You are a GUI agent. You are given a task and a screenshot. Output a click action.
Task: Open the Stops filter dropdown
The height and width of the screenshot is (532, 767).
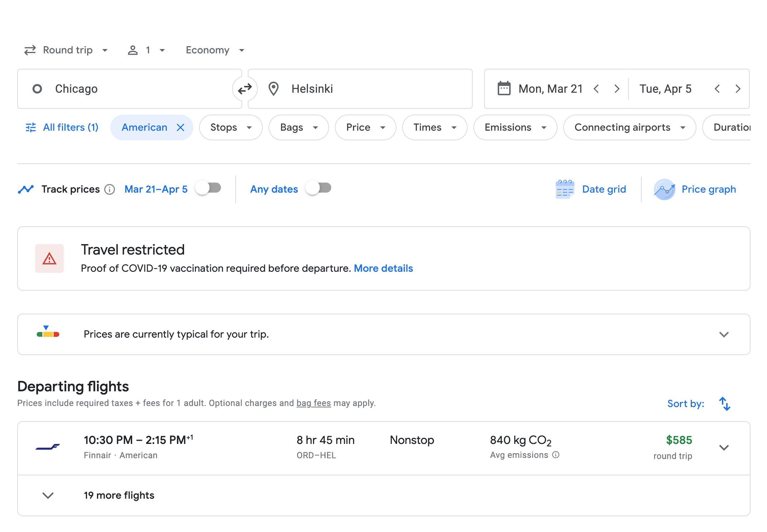tap(231, 127)
